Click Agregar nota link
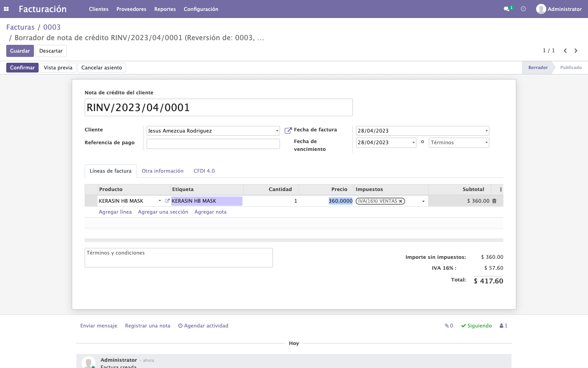Image resolution: width=588 pixels, height=368 pixels. click(211, 212)
